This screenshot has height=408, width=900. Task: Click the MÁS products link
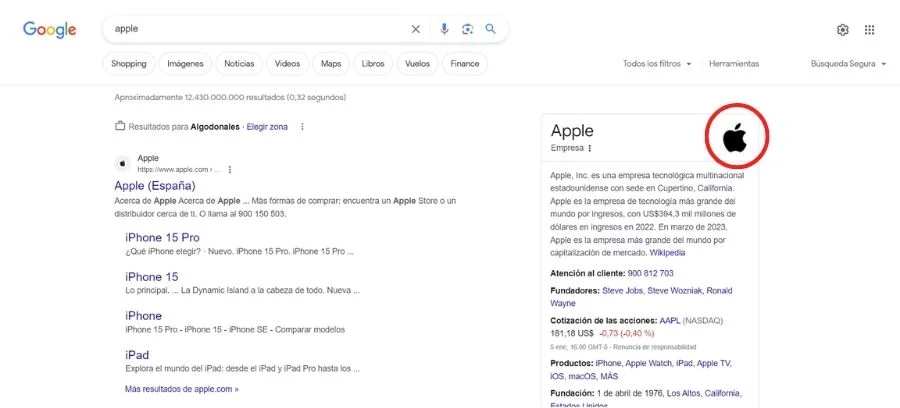[x=609, y=376]
